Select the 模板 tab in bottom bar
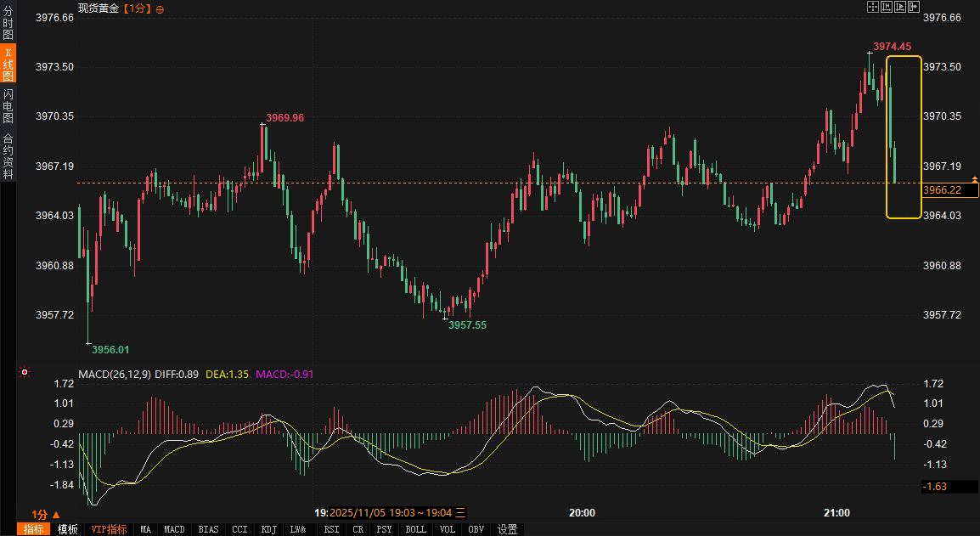This screenshot has width=980, height=536. (x=68, y=529)
